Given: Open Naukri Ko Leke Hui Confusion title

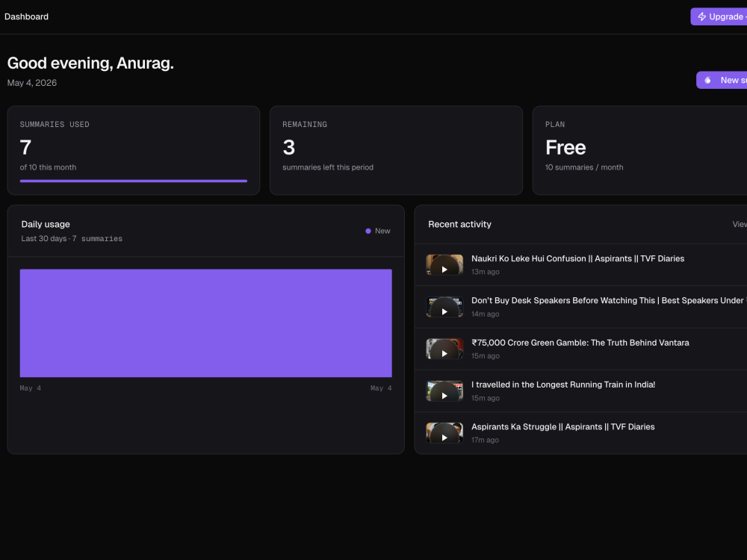Looking at the screenshot, I should click(x=578, y=258).
